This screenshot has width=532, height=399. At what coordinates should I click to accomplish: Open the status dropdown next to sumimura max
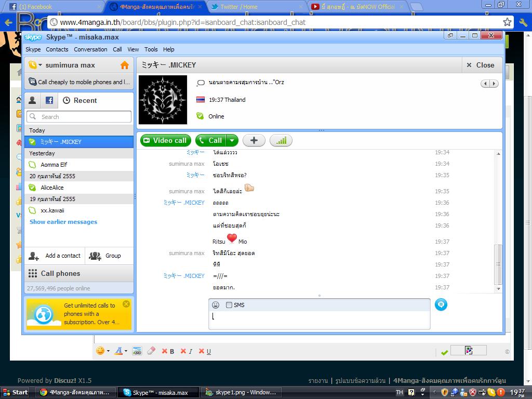click(41, 65)
